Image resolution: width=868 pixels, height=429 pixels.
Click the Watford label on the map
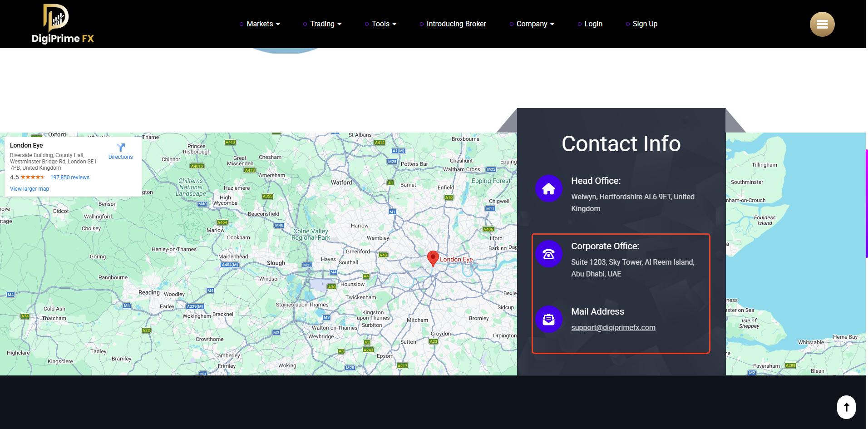[x=341, y=182]
